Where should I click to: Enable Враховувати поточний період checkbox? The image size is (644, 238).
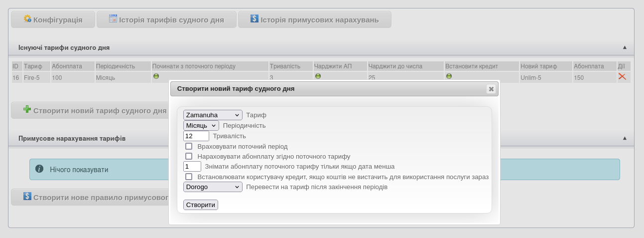[x=189, y=146]
